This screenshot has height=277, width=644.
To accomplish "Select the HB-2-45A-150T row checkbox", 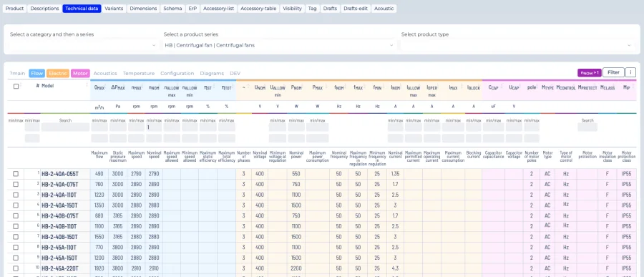I will 16,258.
